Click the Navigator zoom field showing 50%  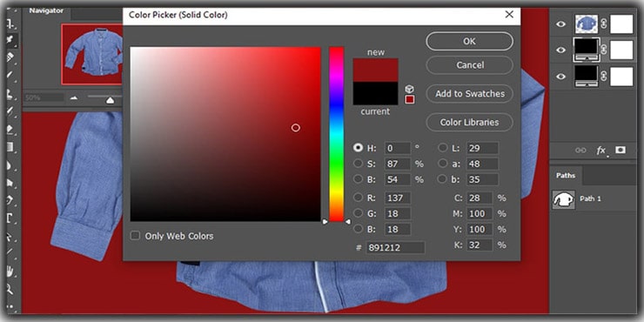[x=44, y=97]
